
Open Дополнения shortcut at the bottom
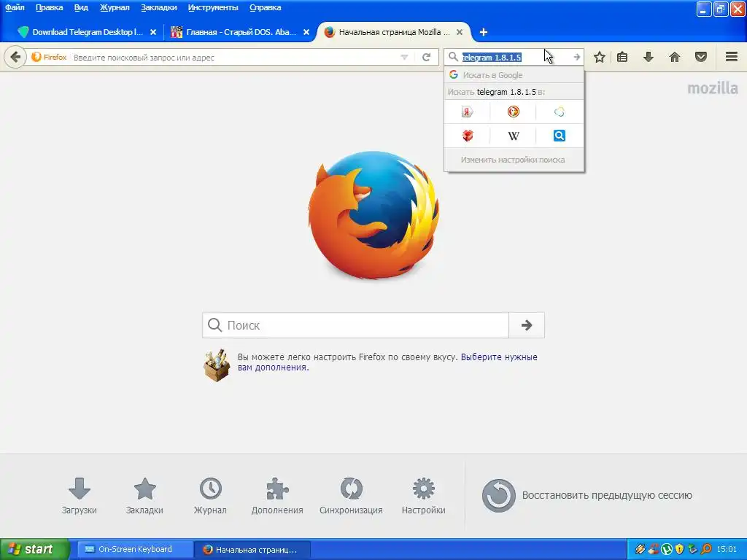[x=277, y=496]
